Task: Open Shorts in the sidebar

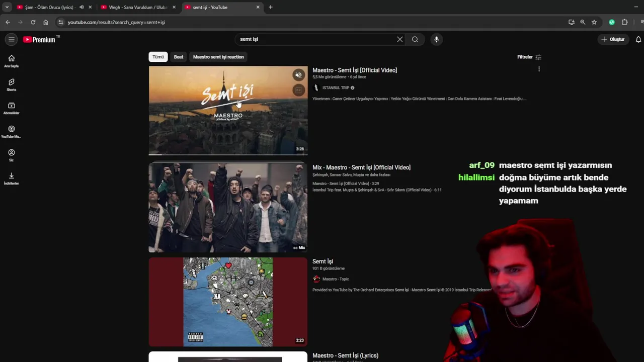Action: click(11, 85)
